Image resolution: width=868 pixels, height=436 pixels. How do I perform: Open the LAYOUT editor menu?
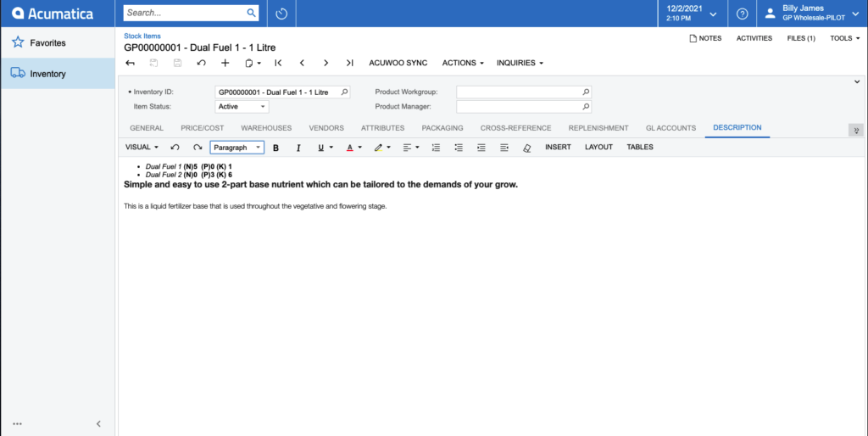pos(599,148)
